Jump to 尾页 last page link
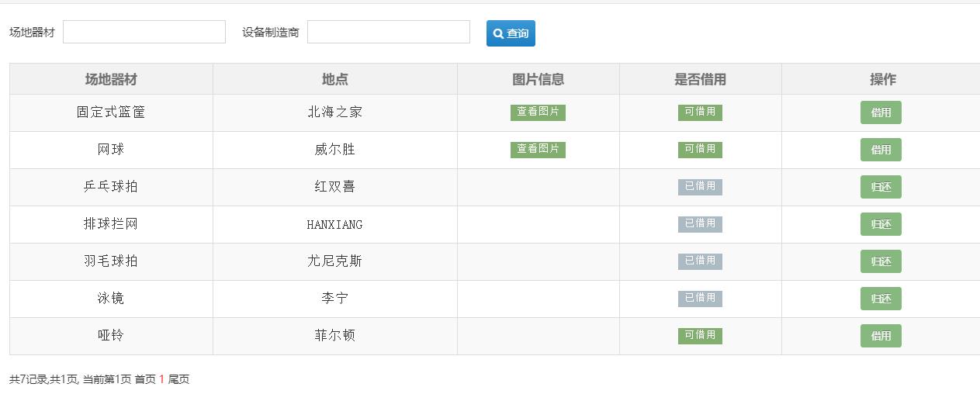Screen dimensions: 980x394 179,379
